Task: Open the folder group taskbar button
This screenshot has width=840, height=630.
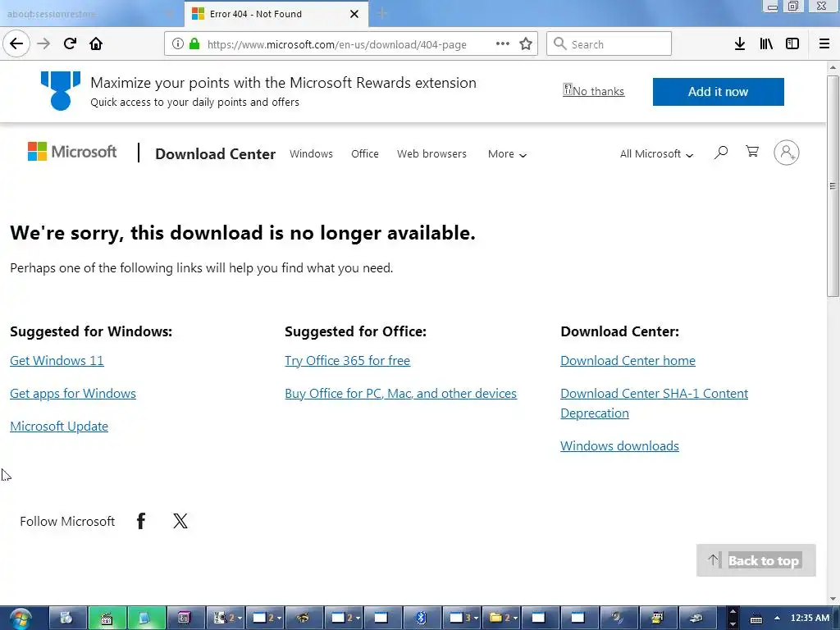Action: click(x=501, y=618)
